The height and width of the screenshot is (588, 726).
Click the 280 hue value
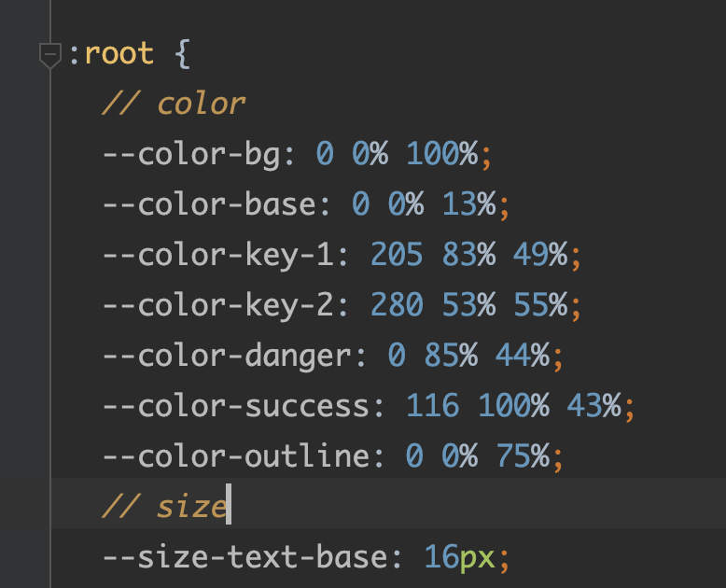tap(397, 304)
